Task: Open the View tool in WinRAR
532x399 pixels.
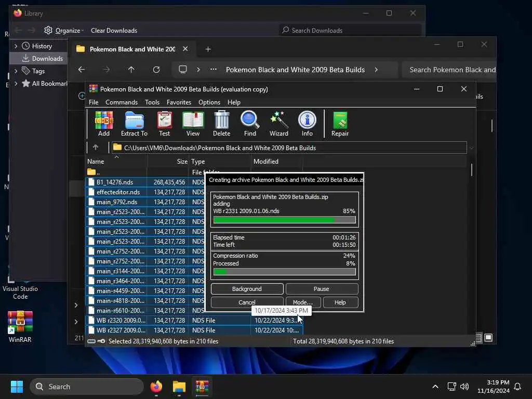Action: pyautogui.click(x=193, y=124)
